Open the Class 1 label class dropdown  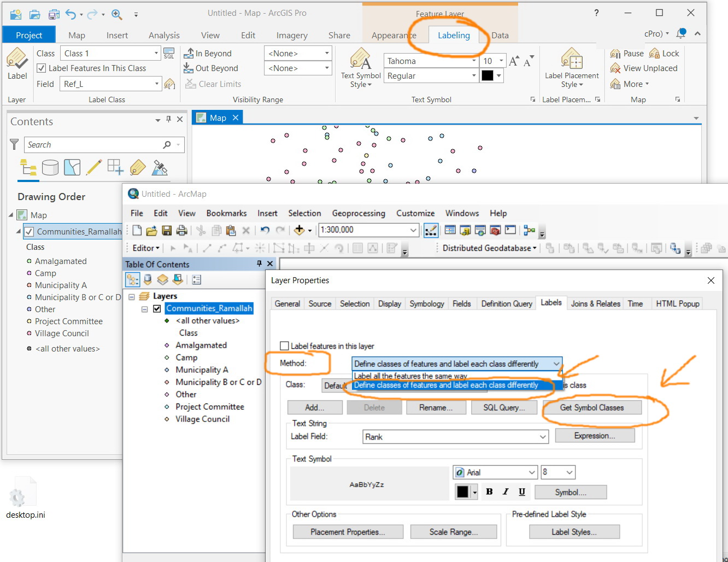(156, 53)
